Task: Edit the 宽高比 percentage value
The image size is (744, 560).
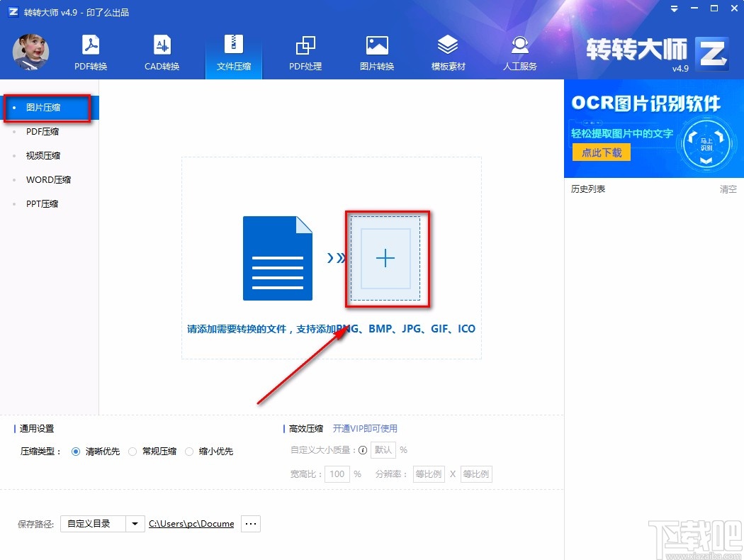Action: pos(337,474)
